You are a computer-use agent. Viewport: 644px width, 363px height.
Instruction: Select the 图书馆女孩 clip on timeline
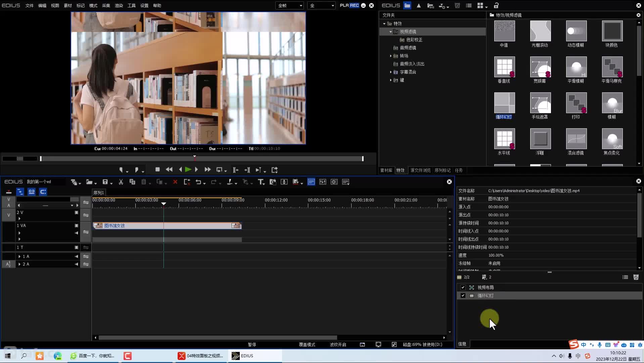point(167,226)
